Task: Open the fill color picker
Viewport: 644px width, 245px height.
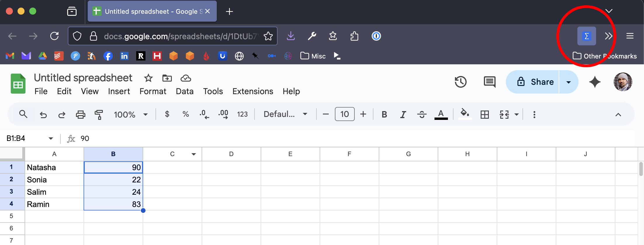Action: pos(465,114)
